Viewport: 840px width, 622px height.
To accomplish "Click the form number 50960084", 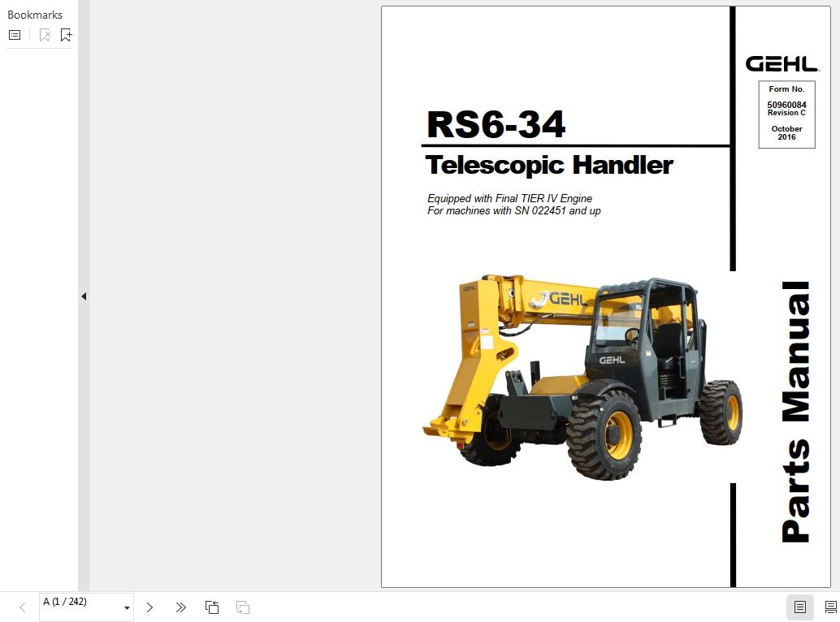I will pyautogui.click(x=786, y=105).
